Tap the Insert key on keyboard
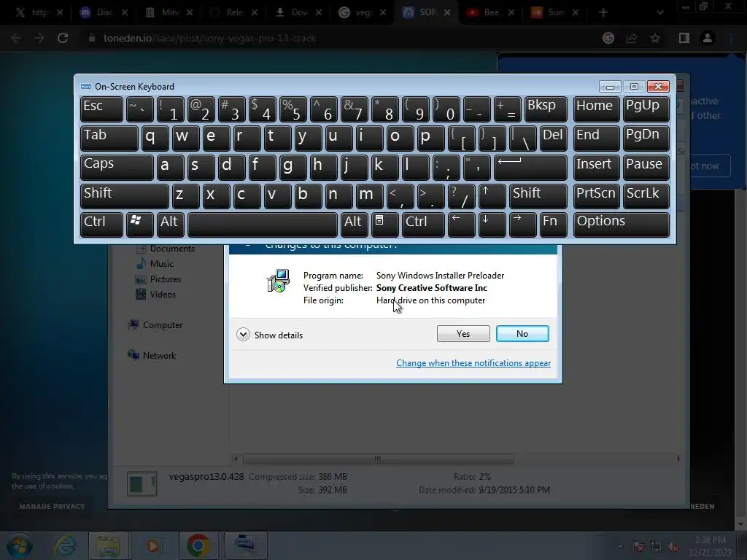The image size is (747, 560). pyautogui.click(x=597, y=167)
